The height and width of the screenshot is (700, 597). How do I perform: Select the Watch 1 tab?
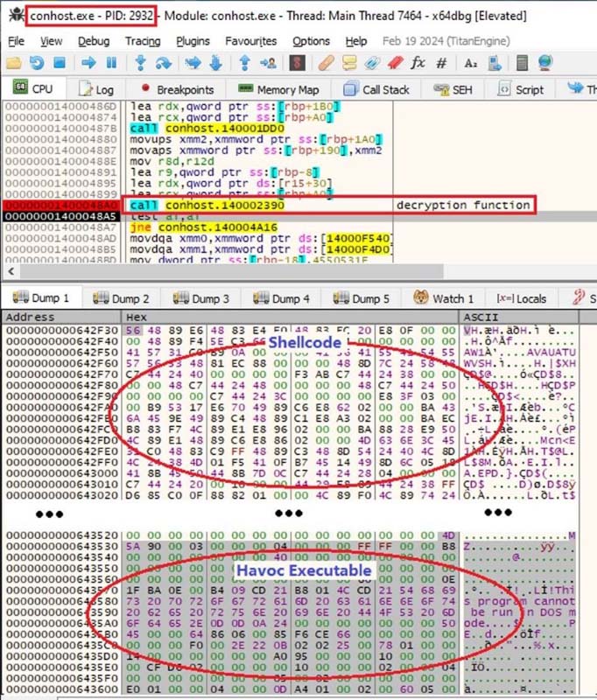click(444, 298)
